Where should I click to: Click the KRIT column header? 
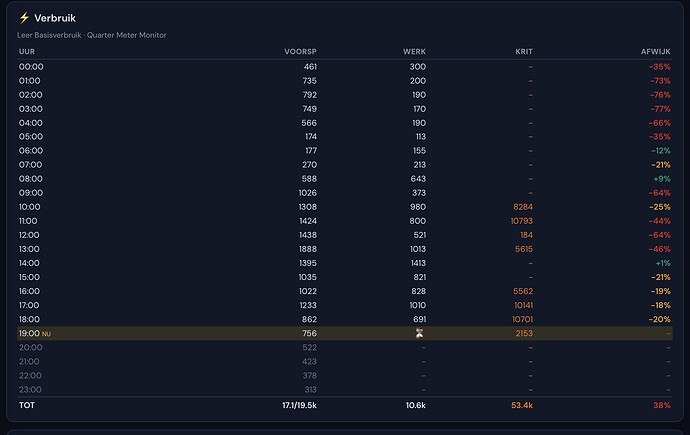click(x=524, y=51)
